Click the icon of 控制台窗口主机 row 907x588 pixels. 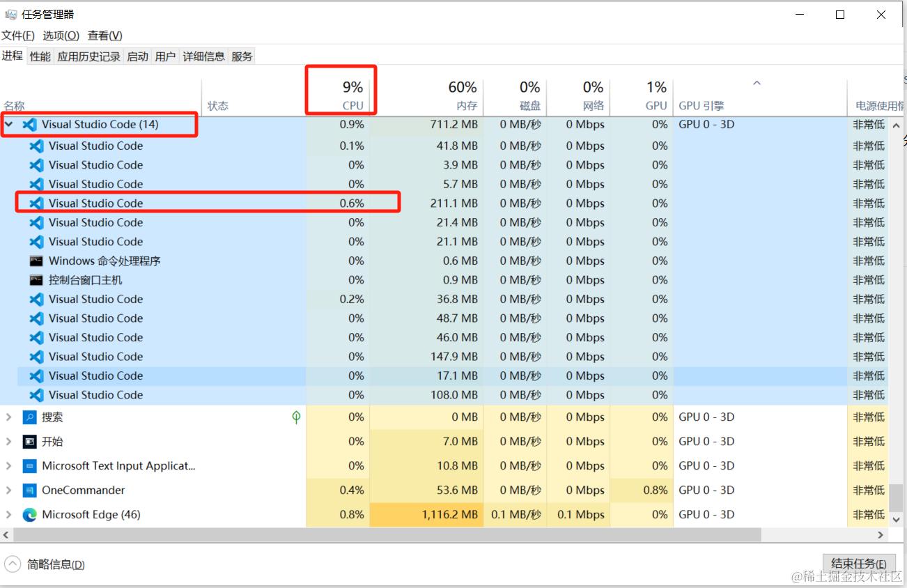[x=36, y=280]
